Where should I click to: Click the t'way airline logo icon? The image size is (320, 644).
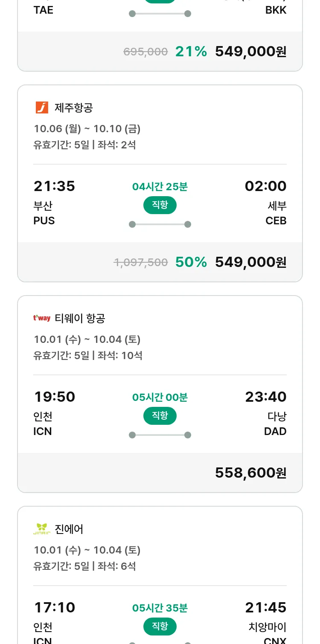coord(42,318)
